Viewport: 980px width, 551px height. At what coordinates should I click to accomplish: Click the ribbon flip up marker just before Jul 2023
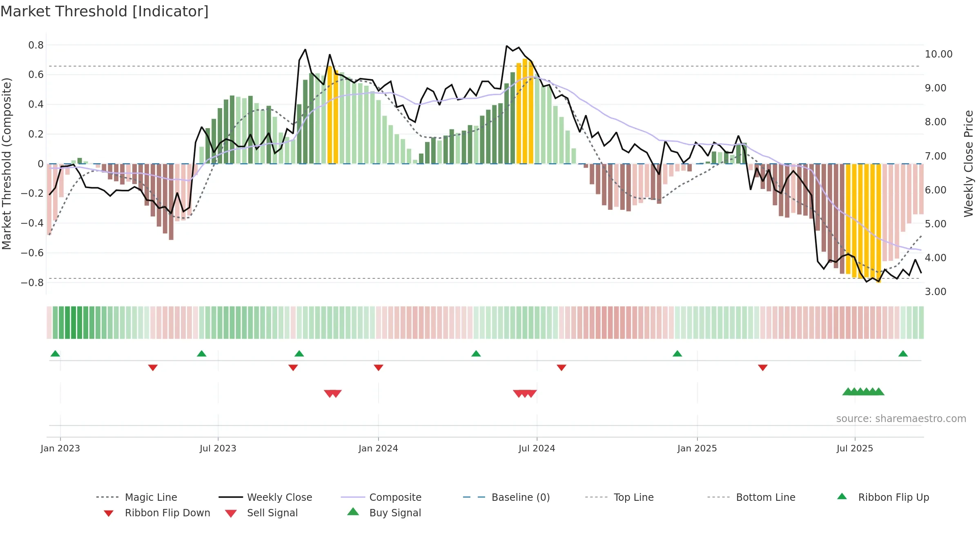click(x=202, y=353)
